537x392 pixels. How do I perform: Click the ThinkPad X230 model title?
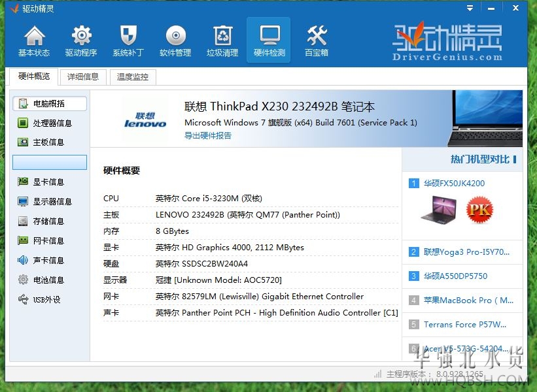(279, 106)
